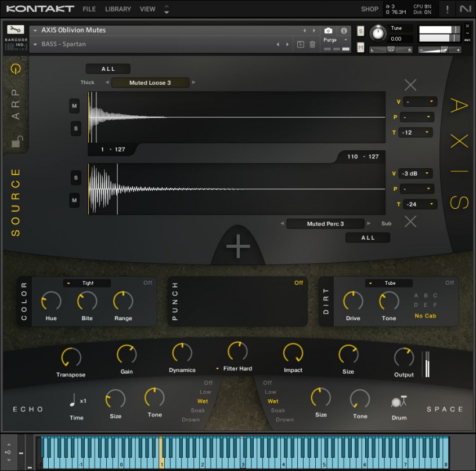Select previous snapshot arrow for BASS - Spartan
This screenshot has width=476, height=471.
point(278,44)
